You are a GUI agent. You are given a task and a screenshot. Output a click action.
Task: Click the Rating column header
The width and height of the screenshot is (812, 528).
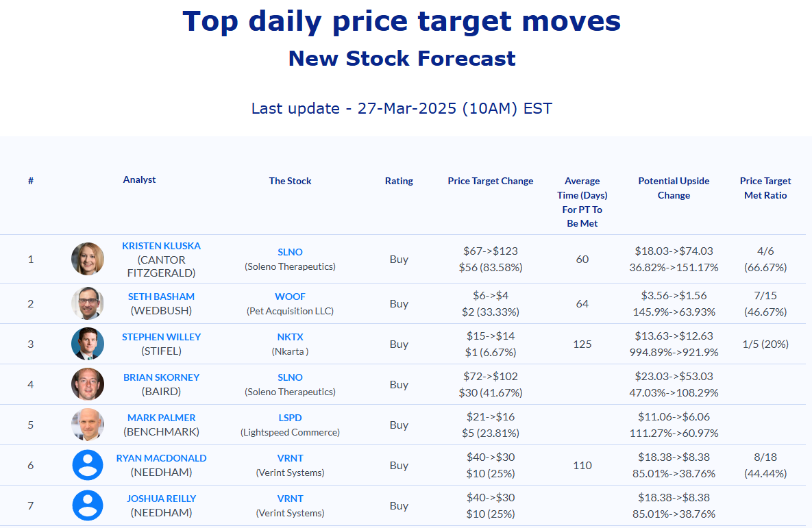[x=399, y=181]
